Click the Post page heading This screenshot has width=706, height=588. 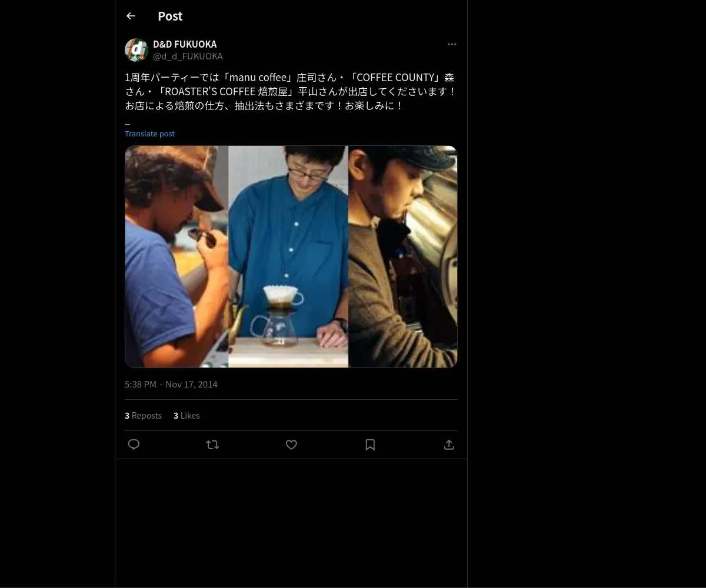coord(170,16)
